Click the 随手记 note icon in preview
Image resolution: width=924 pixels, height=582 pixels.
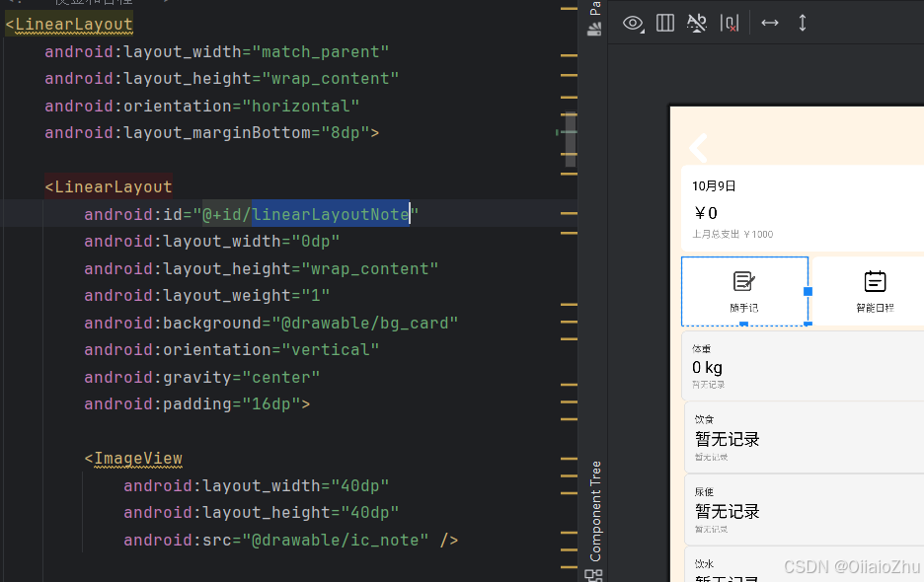click(744, 281)
